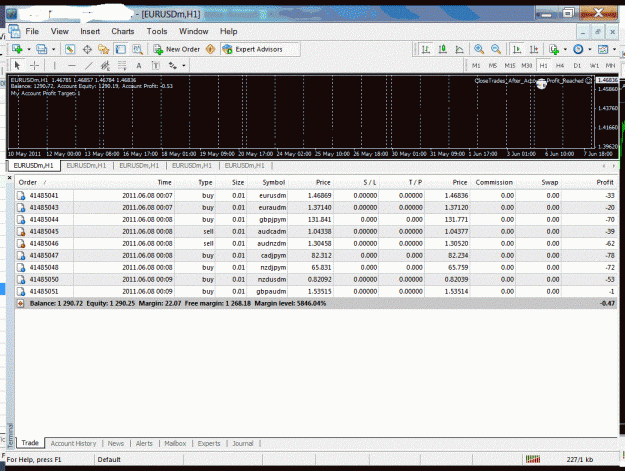625x471 pixels.
Task: Open a New Chart from the toolbar
Action: coord(17,49)
